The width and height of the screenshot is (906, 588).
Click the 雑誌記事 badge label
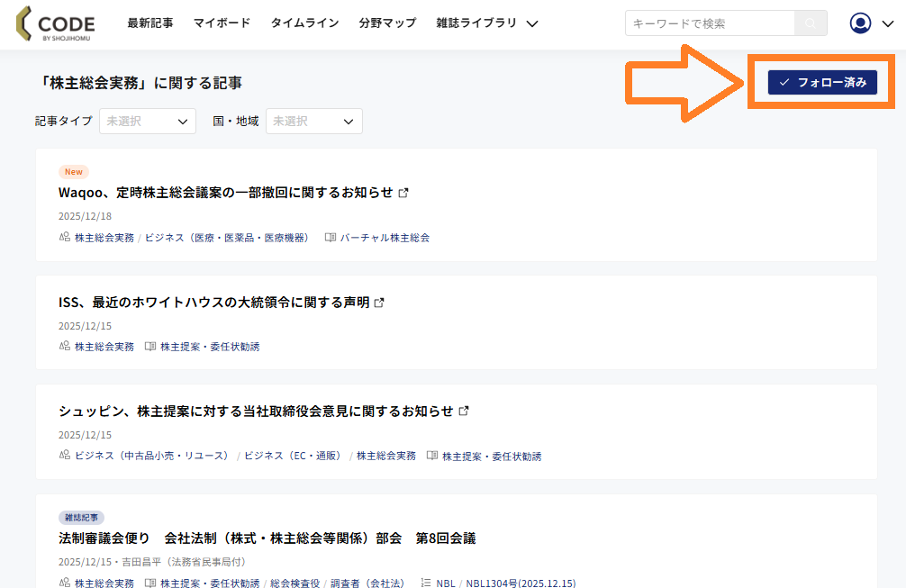(82, 518)
